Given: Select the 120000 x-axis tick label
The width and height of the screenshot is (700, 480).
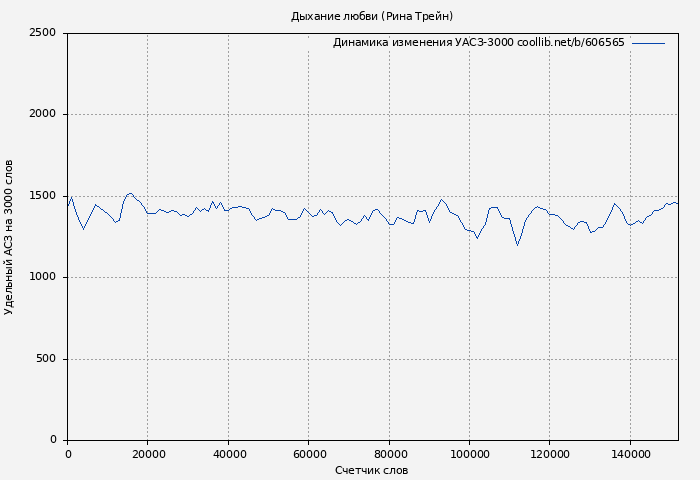Looking at the screenshot, I should pyautogui.click(x=549, y=453).
